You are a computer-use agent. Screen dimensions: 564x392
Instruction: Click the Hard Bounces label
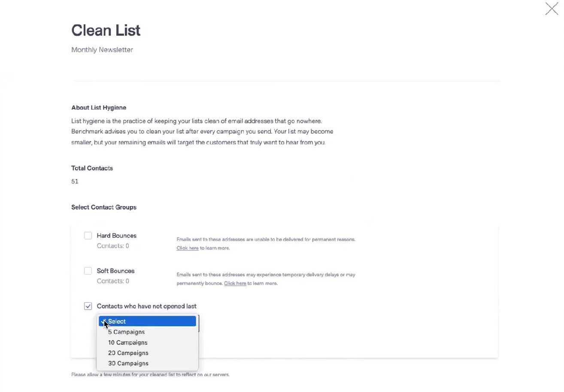pyautogui.click(x=116, y=236)
